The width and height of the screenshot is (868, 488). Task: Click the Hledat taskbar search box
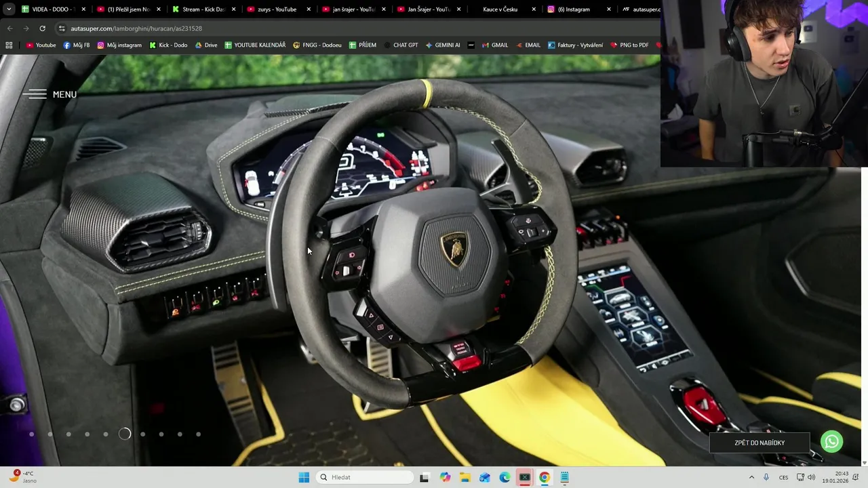click(x=365, y=477)
